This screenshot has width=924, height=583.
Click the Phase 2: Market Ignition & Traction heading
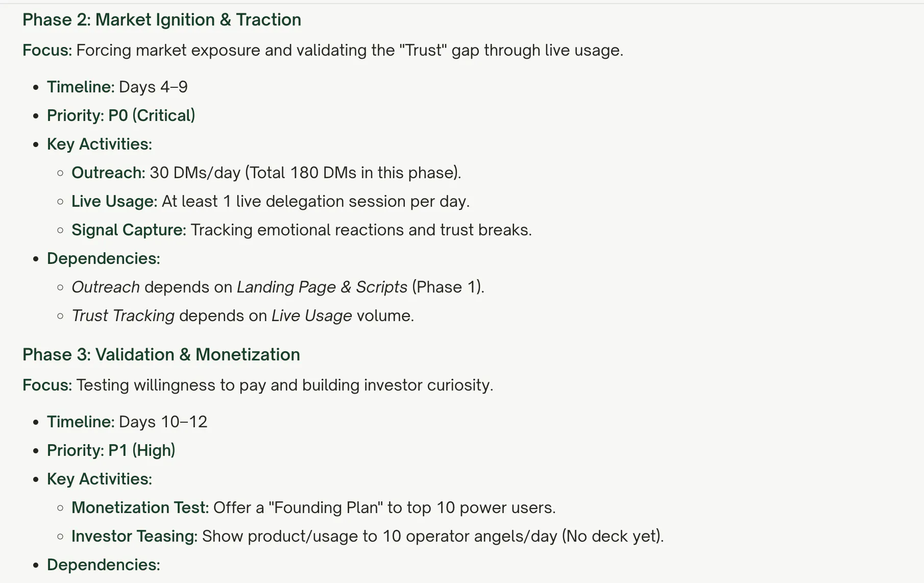[x=162, y=20]
